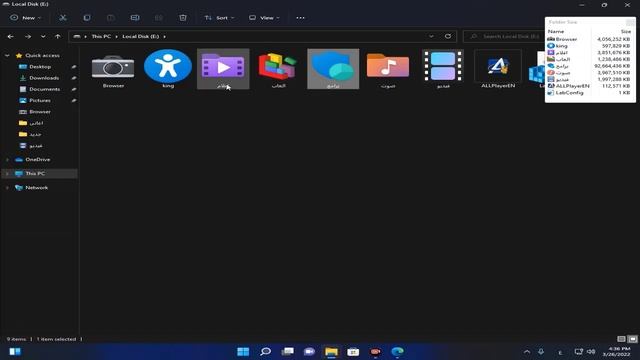Click ALLPlayerEN row in Folder Size window
The width and height of the screenshot is (640, 360).
(590, 86)
